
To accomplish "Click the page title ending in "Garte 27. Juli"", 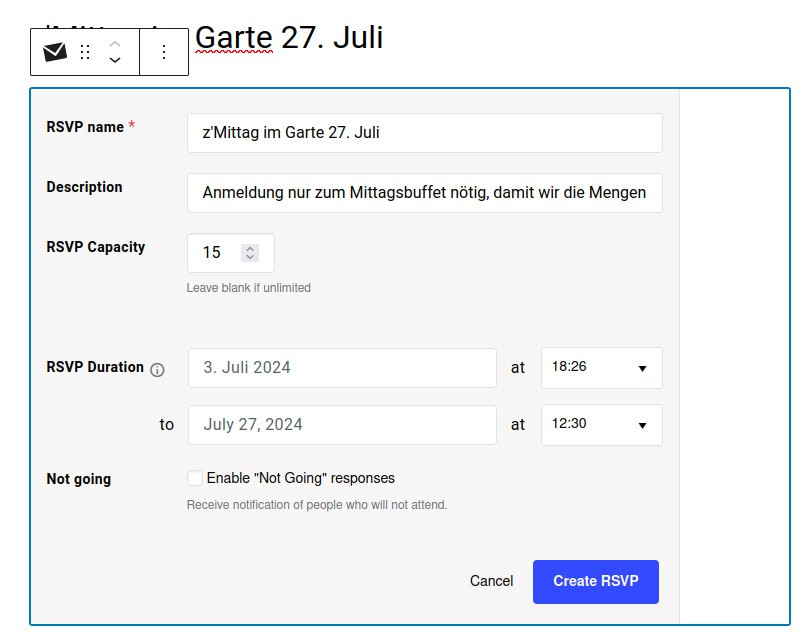I will [x=288, y=37].
